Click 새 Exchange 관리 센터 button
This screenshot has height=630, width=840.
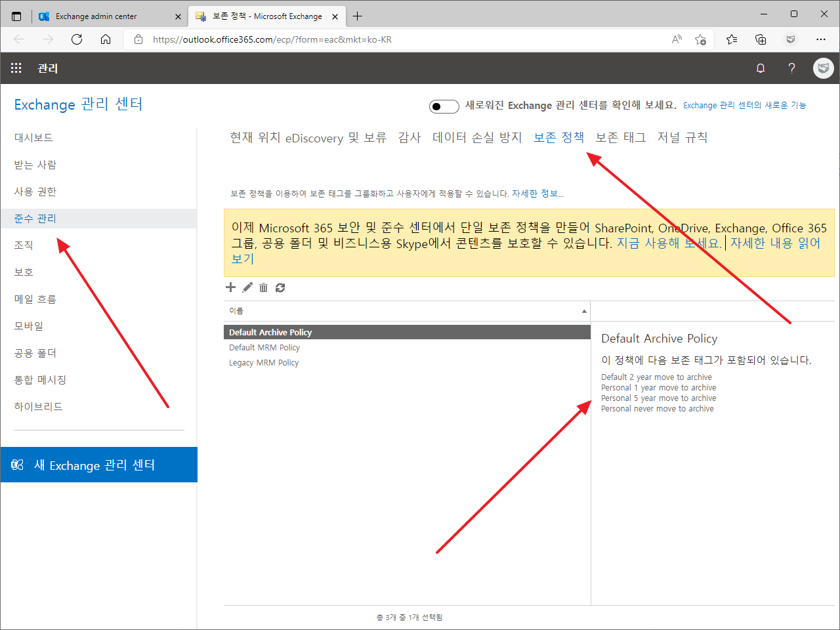coord(98,465)
